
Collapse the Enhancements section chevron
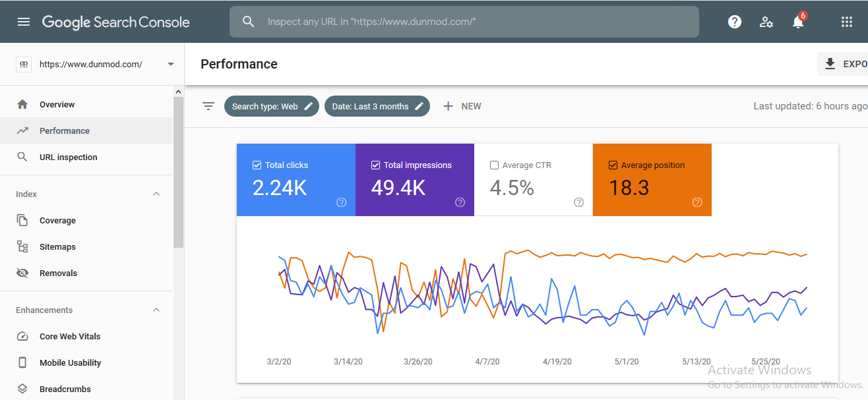coord(156,310)
